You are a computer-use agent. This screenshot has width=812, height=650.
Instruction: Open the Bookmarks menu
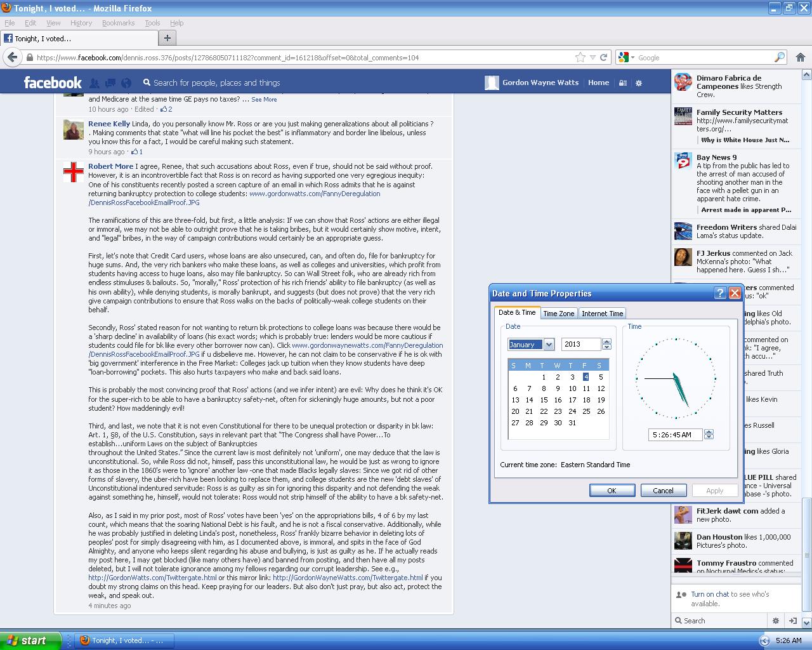pyautogui.click(x=118, y=23)
